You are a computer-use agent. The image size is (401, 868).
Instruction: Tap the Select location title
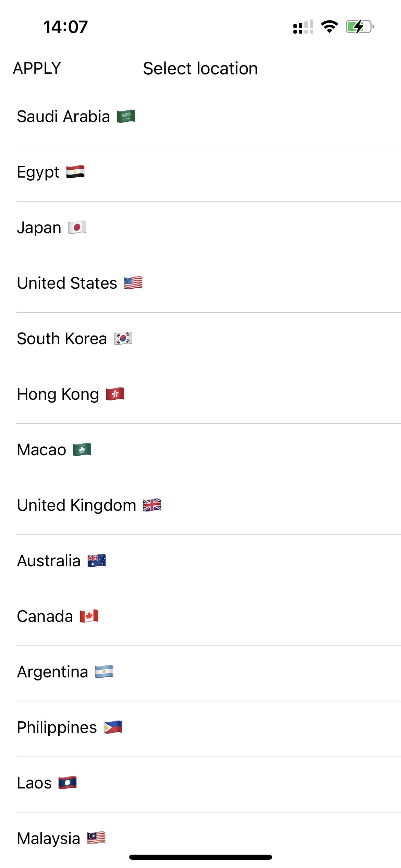(200, 69)
